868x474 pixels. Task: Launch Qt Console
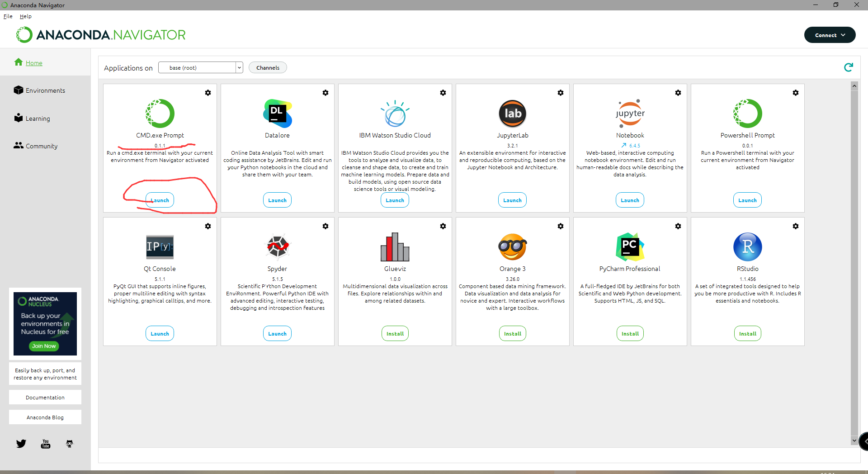pos(160,333)
